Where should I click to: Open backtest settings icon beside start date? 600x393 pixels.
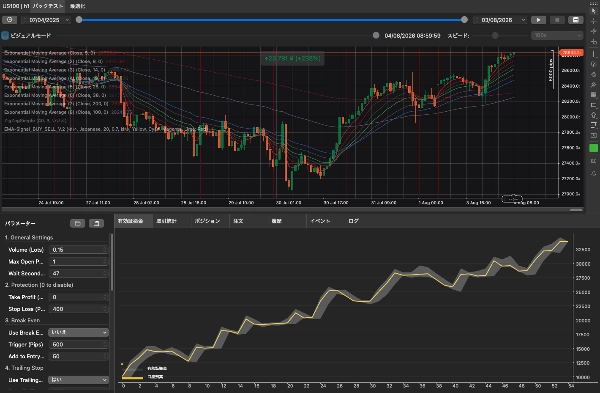pyautogui.click(x=10, y=20)
